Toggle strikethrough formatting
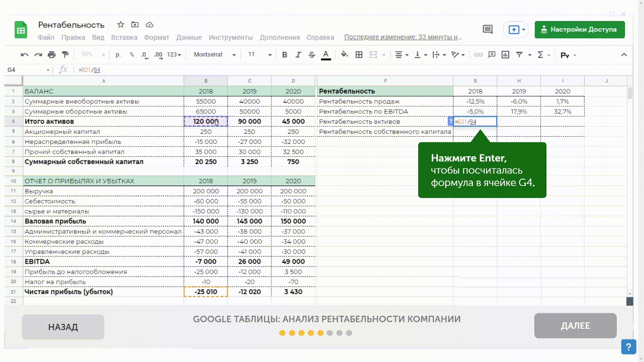The image size is (644, 362). pos(312,55)
